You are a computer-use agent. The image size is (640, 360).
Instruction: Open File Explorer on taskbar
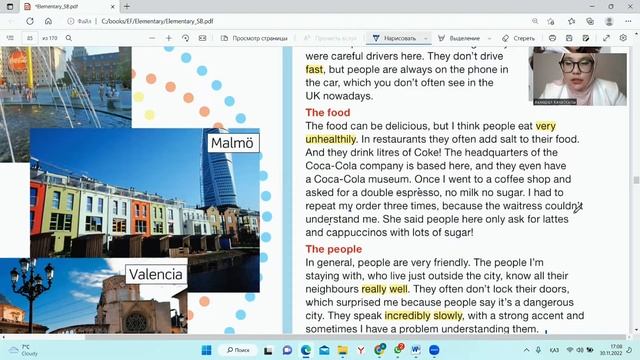coord(342,350)
